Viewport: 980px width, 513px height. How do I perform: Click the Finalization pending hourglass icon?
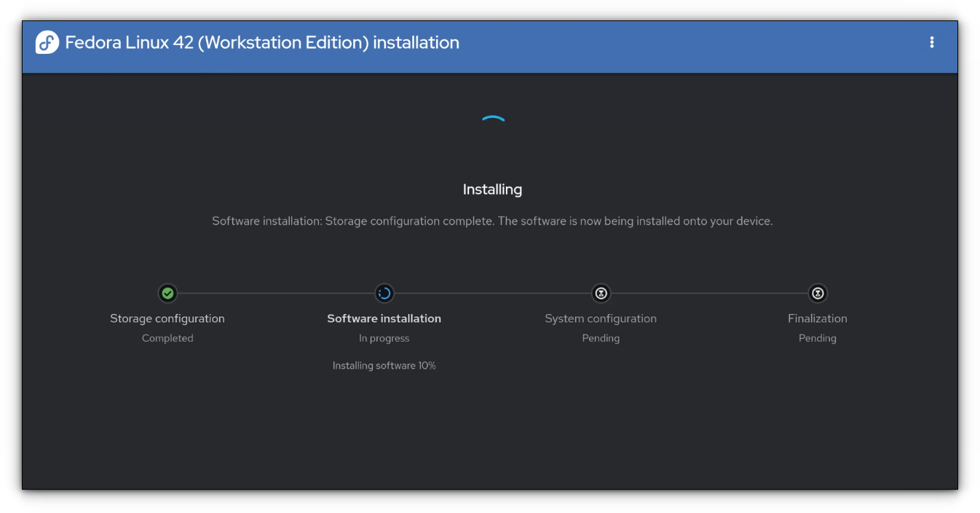[818, 294]
